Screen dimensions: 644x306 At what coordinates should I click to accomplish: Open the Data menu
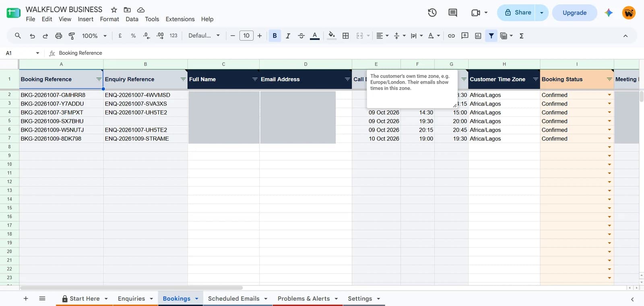132,19
